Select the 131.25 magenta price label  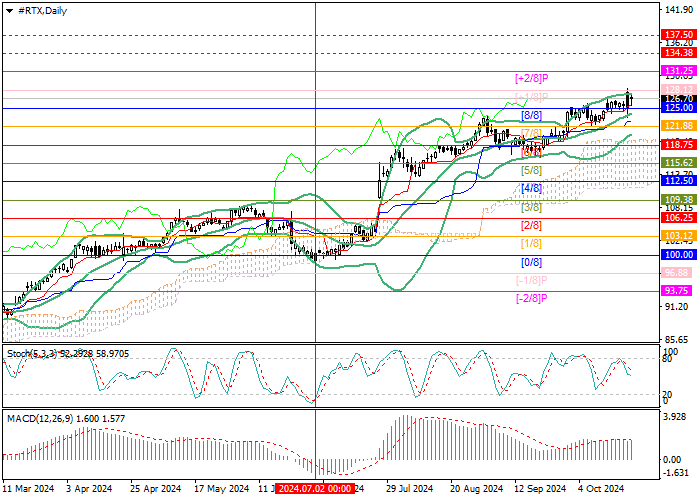[x=678, y=71]
